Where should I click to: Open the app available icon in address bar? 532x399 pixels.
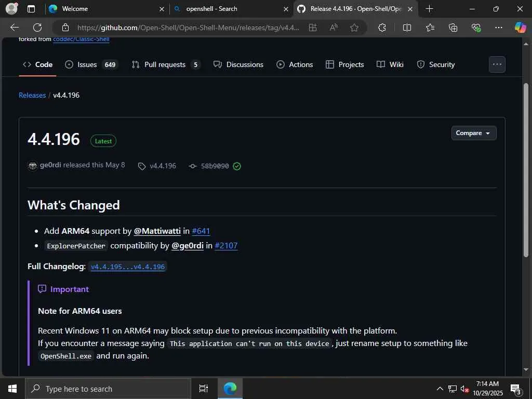[x=312, y=28]
